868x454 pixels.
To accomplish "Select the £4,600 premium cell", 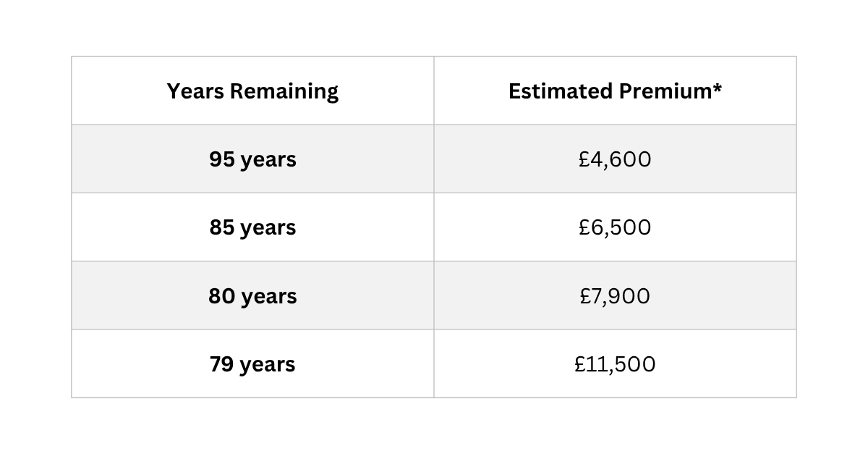I will click(x=615, y=159).
